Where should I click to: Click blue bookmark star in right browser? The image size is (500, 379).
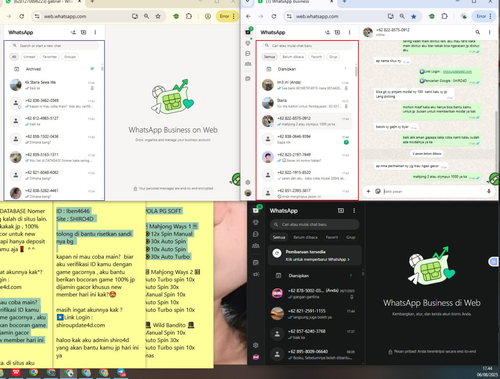click(x=414, y=16)
